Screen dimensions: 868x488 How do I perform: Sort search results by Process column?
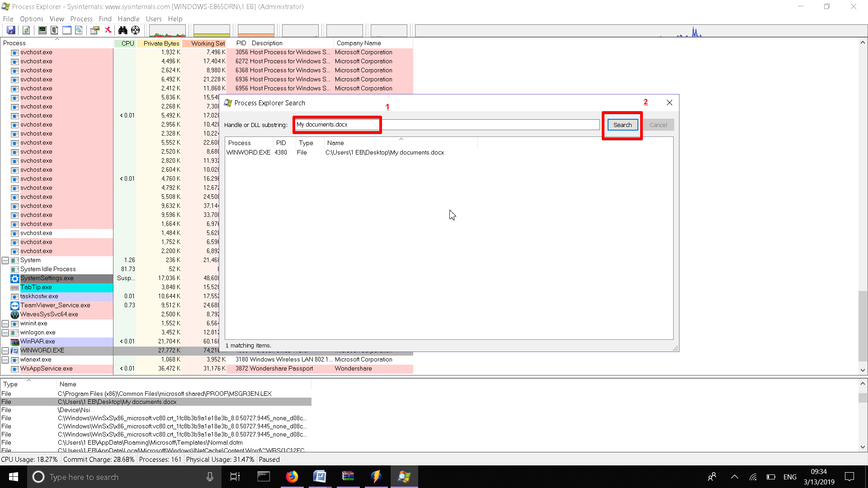(249, 143)
